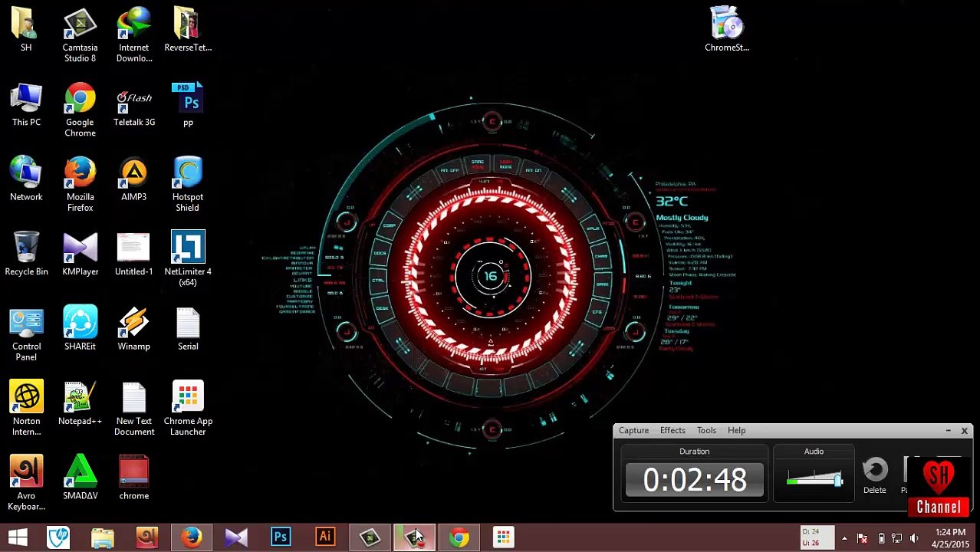Launch Winamp player shortcut
The image size is (980, 552).
click(134, 329)
